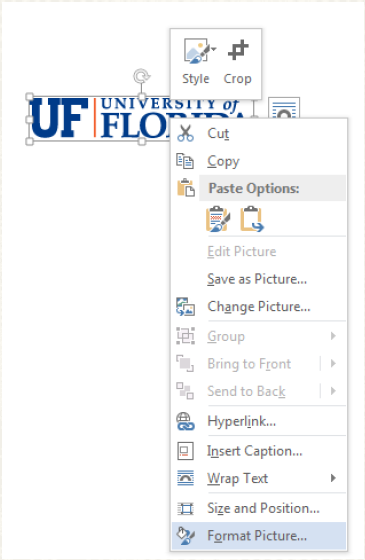Open the Layout Options button beside image
The height and width of the screenshot is (560, 365).
(284, 108)
